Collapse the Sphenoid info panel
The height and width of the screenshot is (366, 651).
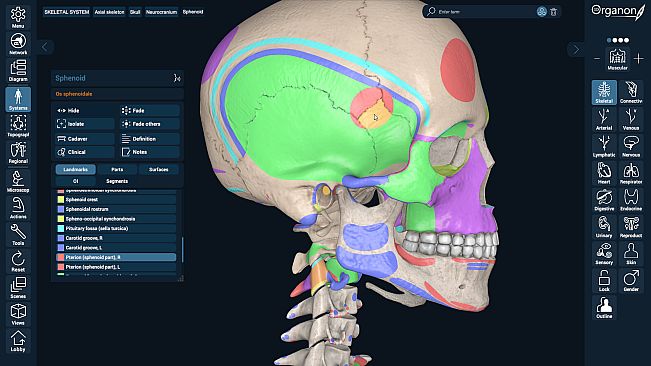tap(177, 78)
